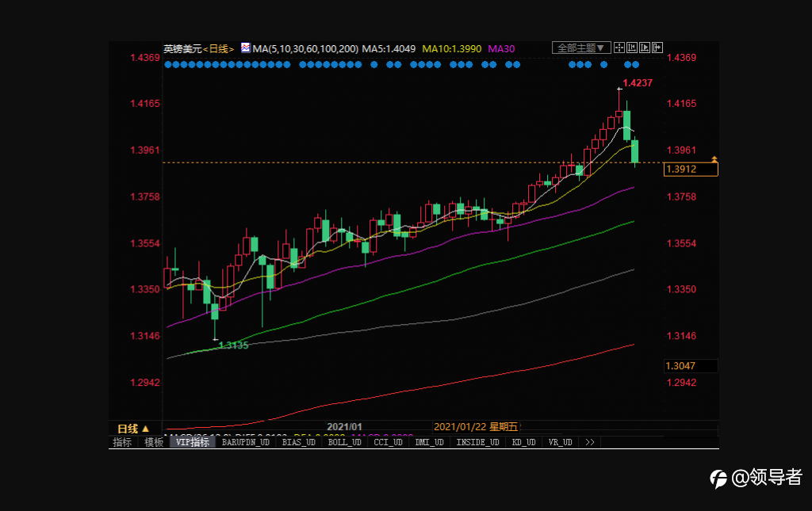
Task: Click the axis icon with left-pointing triangle
Action: 632,48
